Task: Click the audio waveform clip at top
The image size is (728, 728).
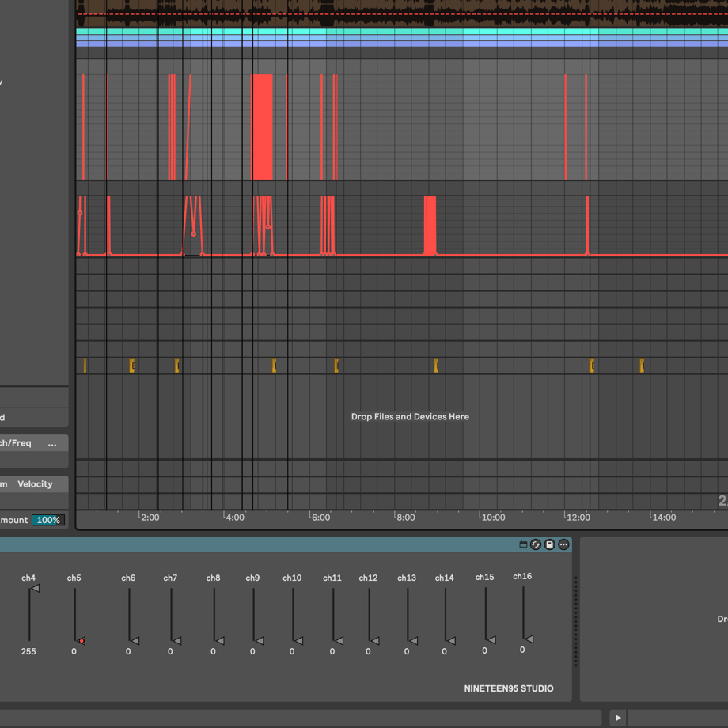Action: tap(402, 13)
